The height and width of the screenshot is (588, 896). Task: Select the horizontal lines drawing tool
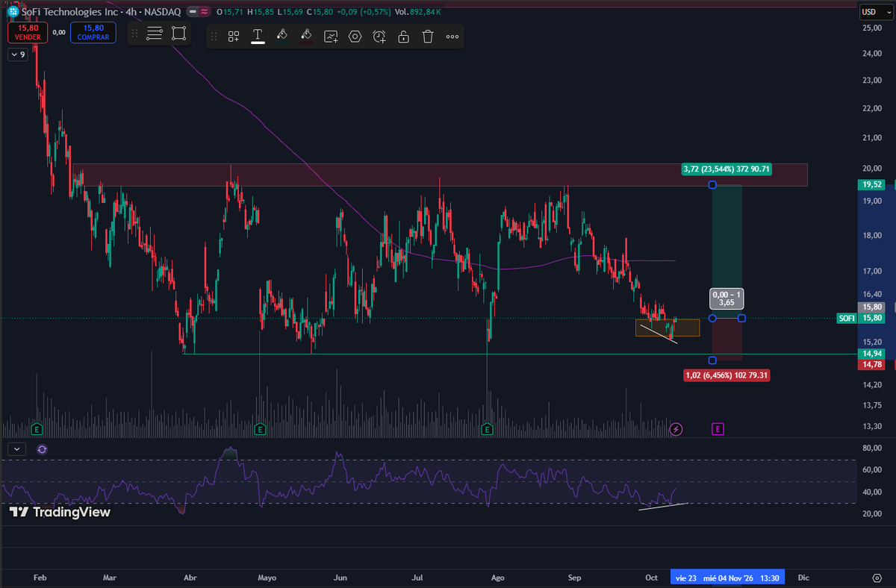[x=155, y=34]
